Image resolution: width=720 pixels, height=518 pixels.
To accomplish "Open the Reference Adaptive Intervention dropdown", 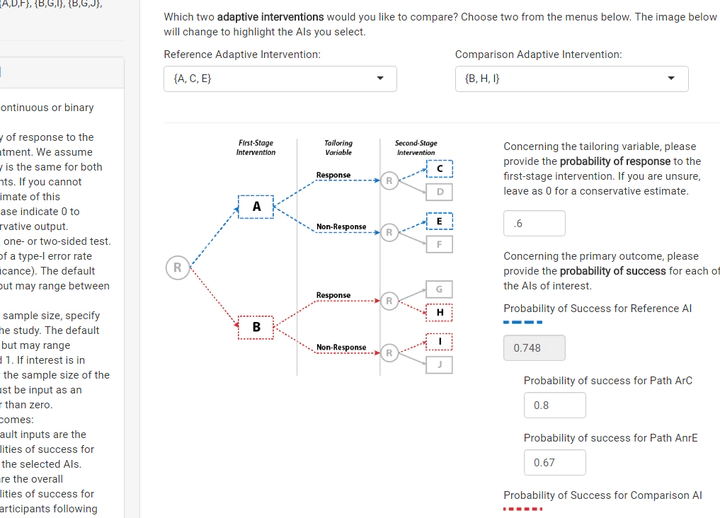I will [x=280, y=78].
